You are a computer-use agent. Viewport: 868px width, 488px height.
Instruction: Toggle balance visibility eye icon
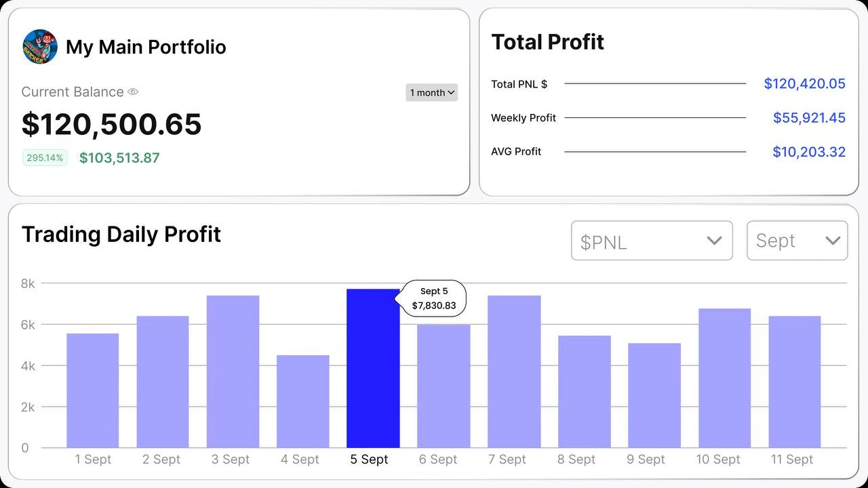tap(133, 91)
